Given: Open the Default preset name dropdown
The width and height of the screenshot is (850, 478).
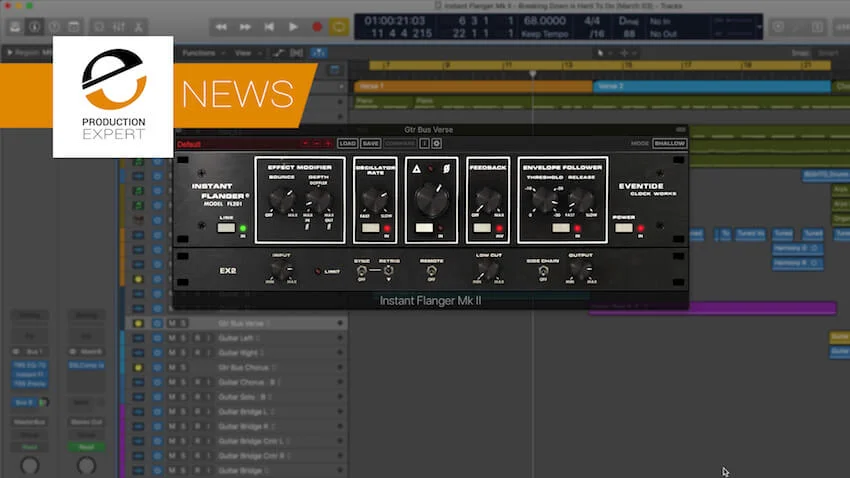Looking at the screenshot, I should click(239, 144).
